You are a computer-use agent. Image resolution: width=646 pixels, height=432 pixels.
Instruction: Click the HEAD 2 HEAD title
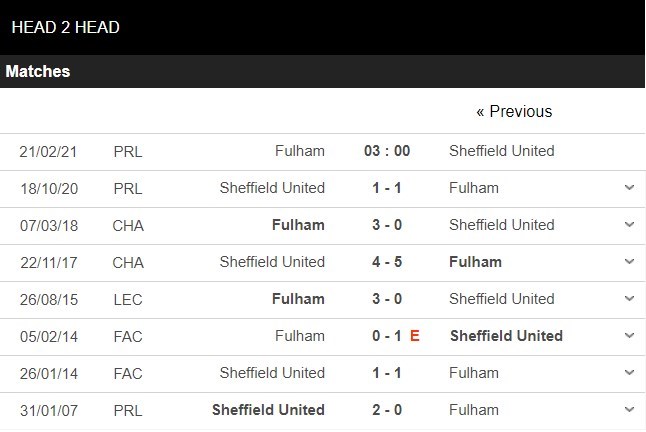tap(66, 27)
